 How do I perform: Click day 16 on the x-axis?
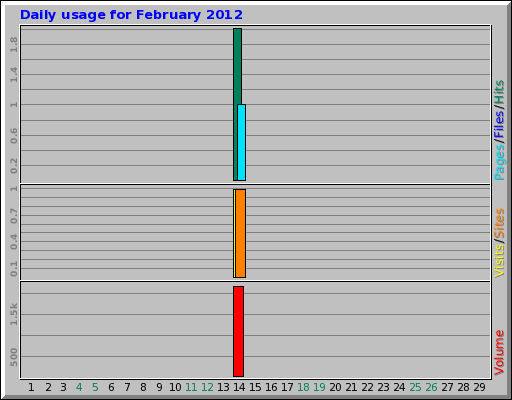[271, 387]
